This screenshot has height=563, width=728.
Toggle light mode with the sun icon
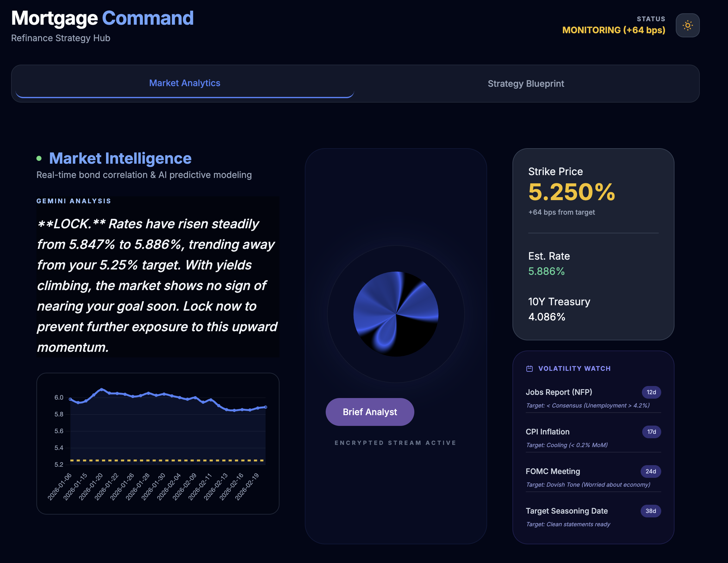[x=687, y=25]
